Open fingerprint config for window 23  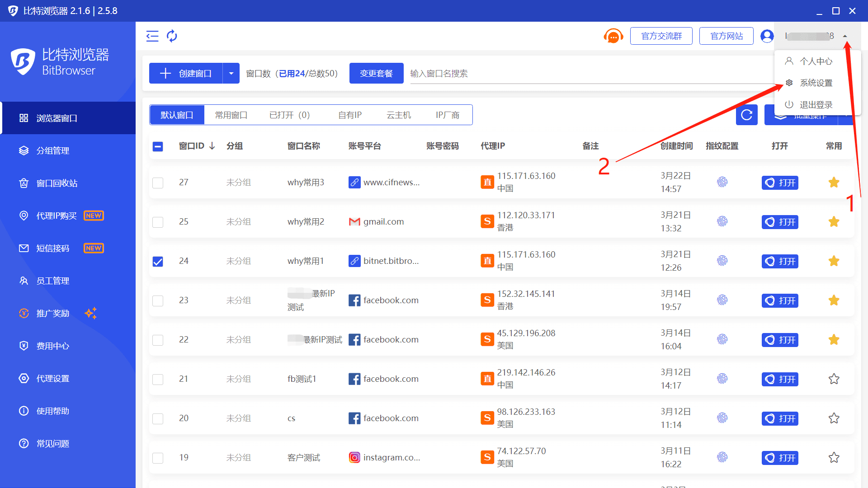tap(722, 300)
